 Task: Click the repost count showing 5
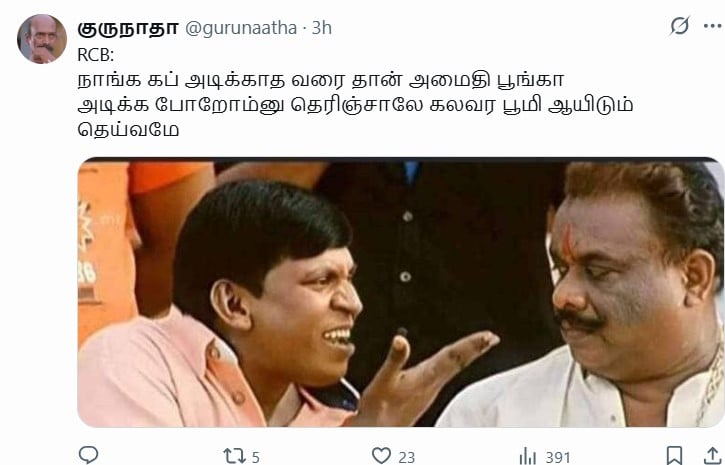pos(255,458)
